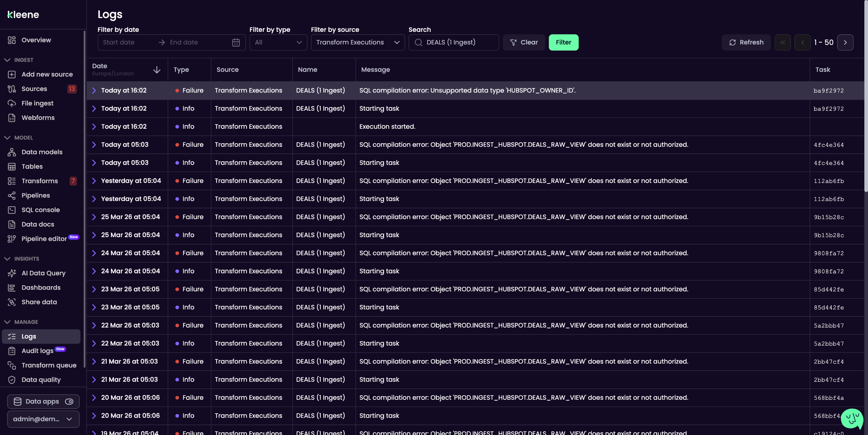Click the Pipelines share icon
The height and width of the screenshot is (435, 868).
[x=12, y=195]
